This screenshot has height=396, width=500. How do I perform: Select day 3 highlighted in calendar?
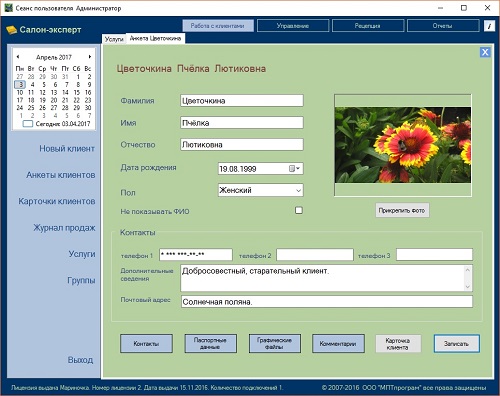pos(20,85)
